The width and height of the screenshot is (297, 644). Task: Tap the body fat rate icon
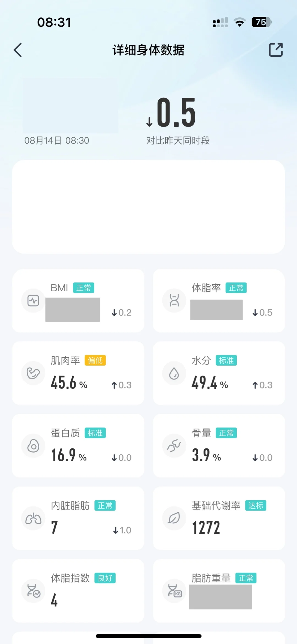(x=174, y=301)
